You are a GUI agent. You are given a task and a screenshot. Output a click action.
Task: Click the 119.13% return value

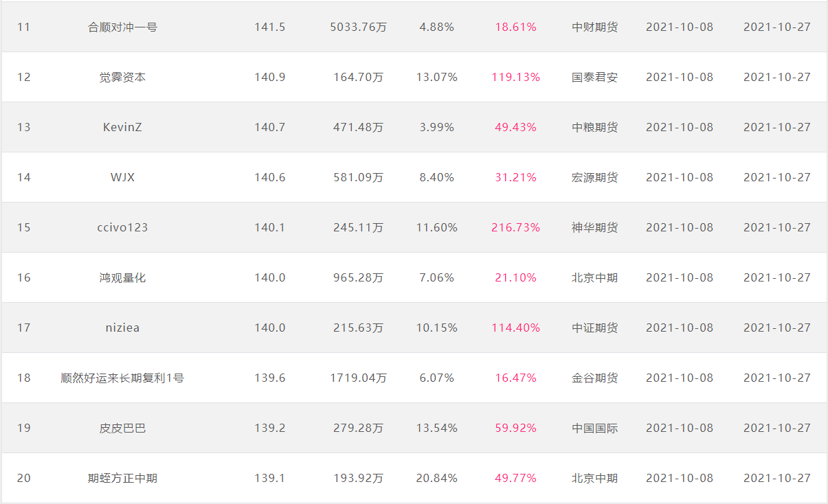coord(515,78)
